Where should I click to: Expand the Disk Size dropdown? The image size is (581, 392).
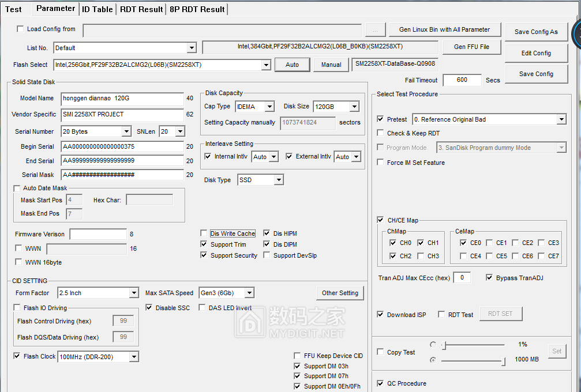click(354, 107)
